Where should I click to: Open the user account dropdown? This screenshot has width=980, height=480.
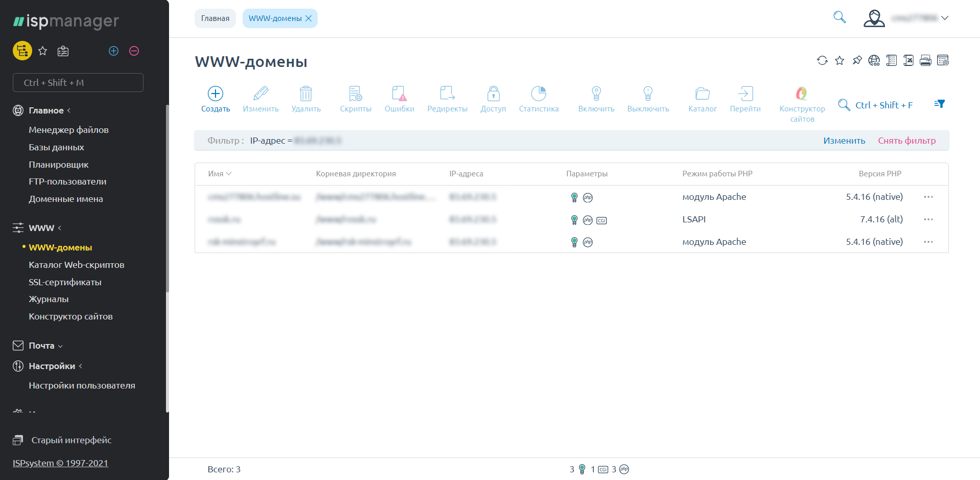pos(906,18)
